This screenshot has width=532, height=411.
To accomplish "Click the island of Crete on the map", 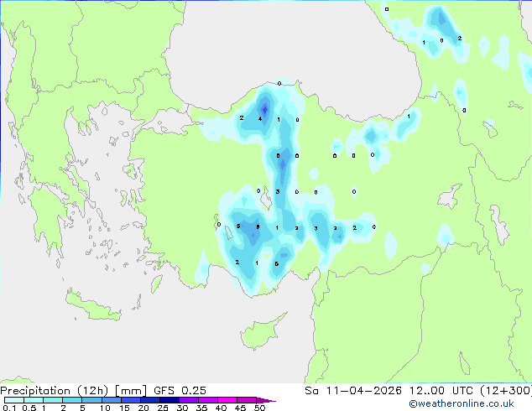I will tap(93, 305).
